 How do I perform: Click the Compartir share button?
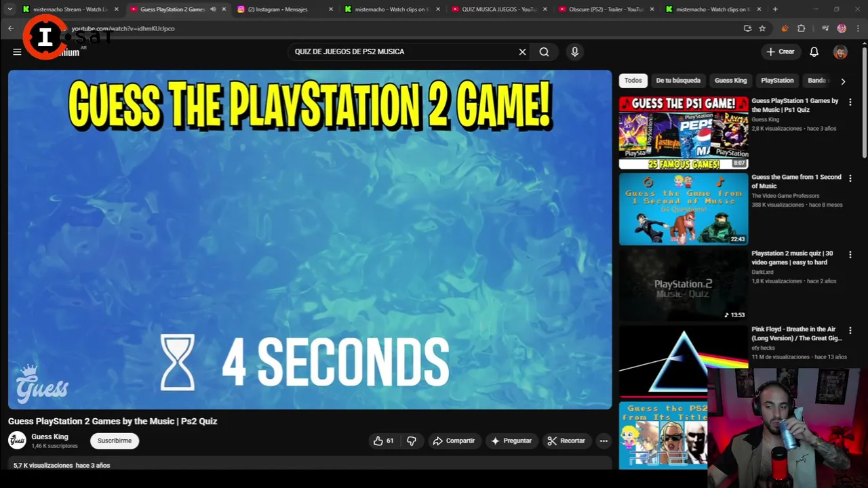[454, 441]
